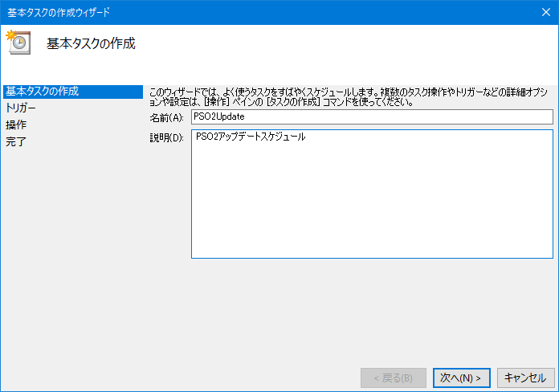Click the 基本タスクの作成 header title
Viewport: 559px width, 392px height.
(x=91, y=43)
